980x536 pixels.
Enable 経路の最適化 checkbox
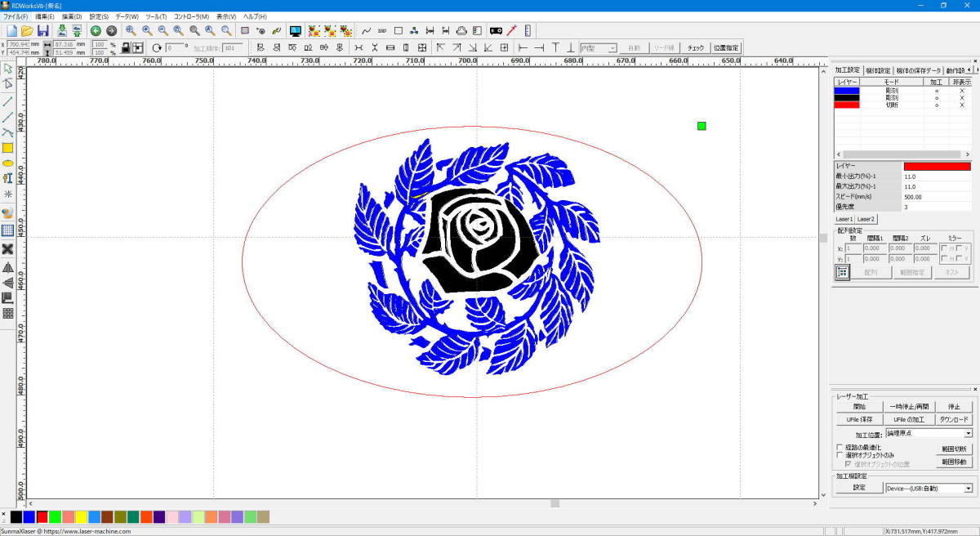pos(840,448)
